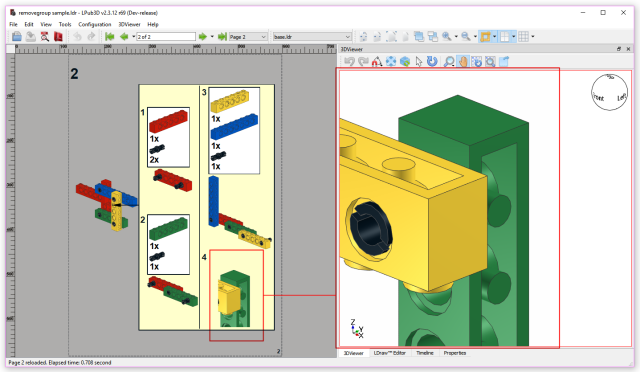Click Left on the view sphere

[621, 97]
